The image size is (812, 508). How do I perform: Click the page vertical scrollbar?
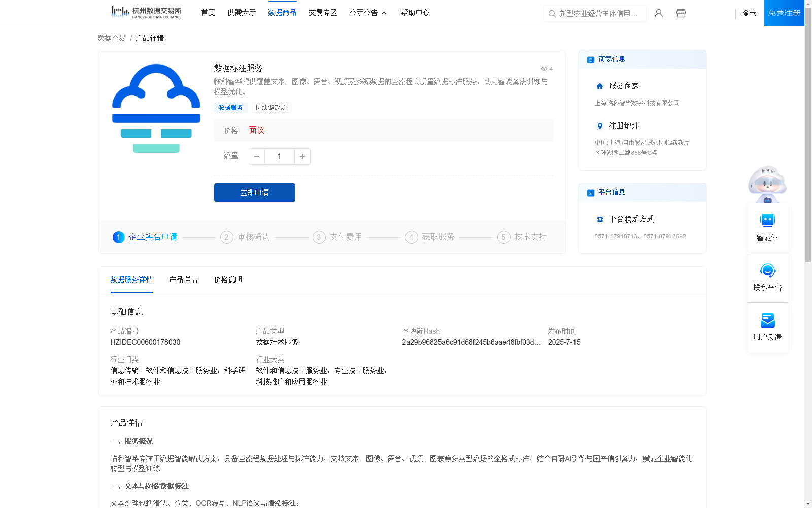(x=808, y=135)
